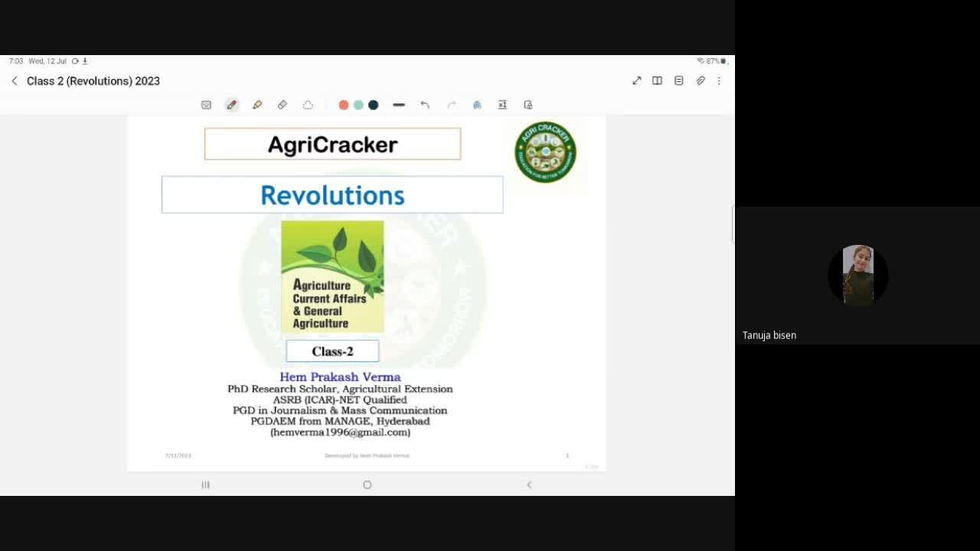Click Tanuja bisen participant avatar

tap(857, 275)
